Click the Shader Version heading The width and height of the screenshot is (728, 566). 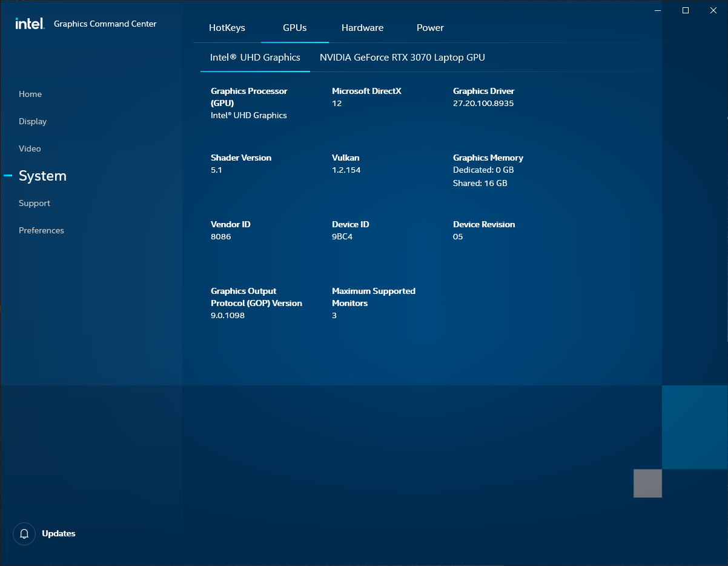pos(241,158)
